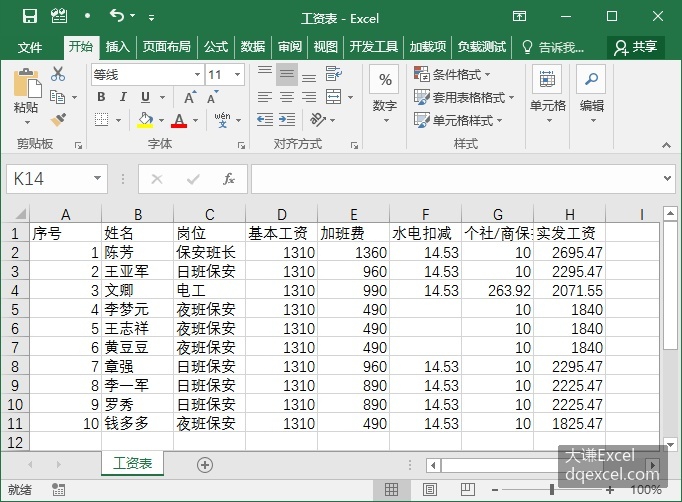This screenshot has height=502, width=682.
Task: Add a new sheet with the plus icon
Action: [205, 465]
